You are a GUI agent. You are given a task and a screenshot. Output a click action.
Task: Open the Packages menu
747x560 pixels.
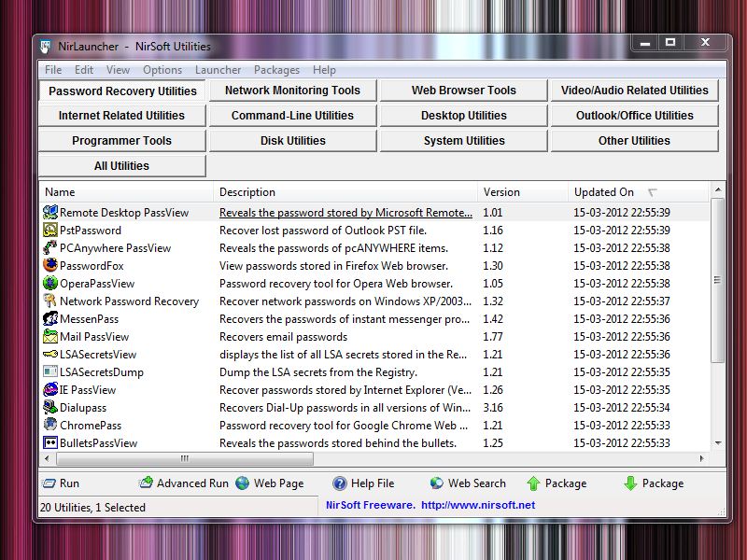276,70
